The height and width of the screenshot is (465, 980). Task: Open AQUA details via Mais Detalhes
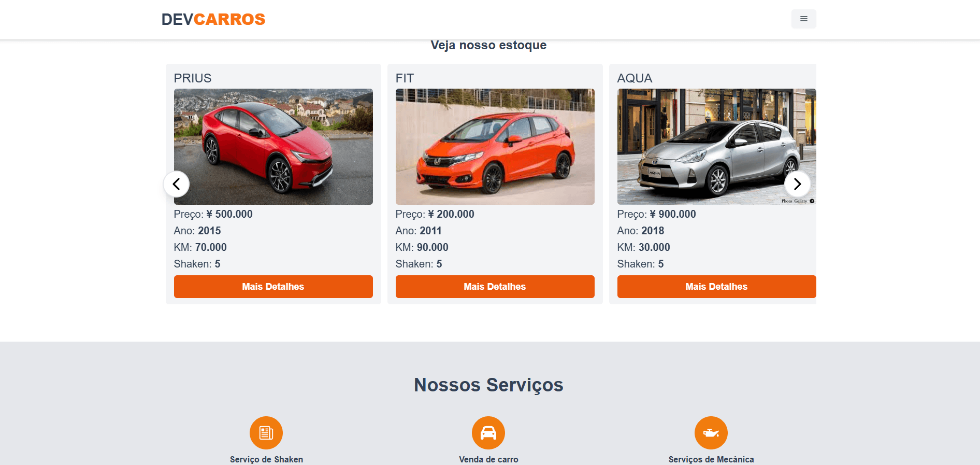click(x=716, y=286)
